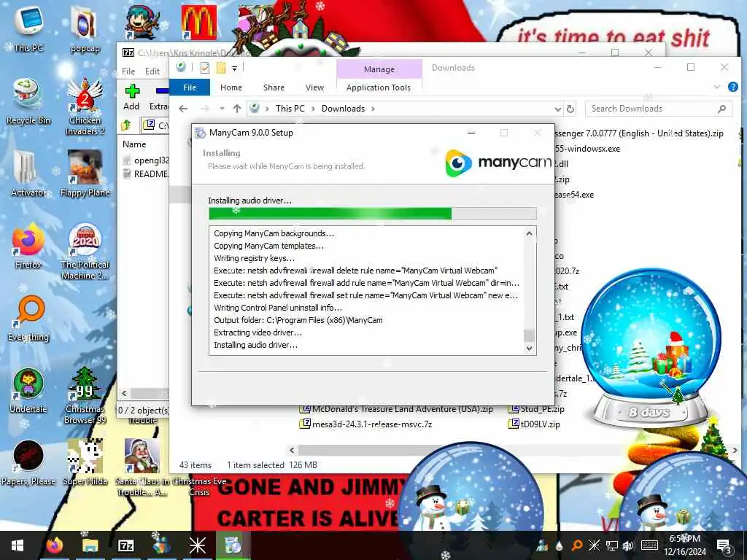The height and width of the screenshot is (560, 747).
Task: Open Windows Start menu
Action: pyautogui.click(x=18, y=545)
